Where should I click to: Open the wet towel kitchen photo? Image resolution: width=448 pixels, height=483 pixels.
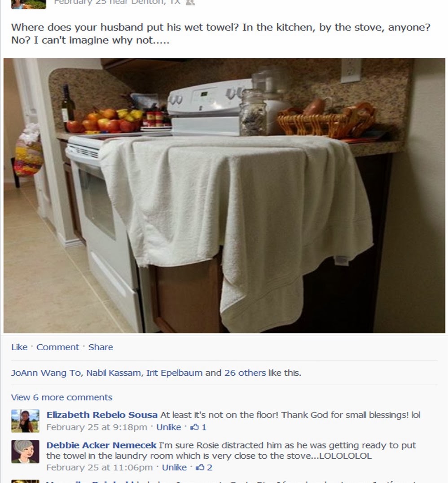point(224,196)
